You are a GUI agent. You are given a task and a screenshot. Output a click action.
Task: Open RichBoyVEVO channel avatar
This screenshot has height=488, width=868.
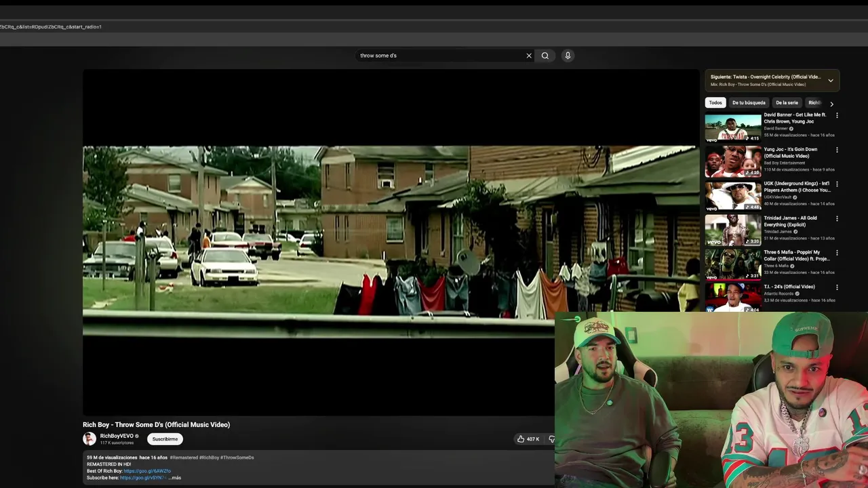[90, 439]
